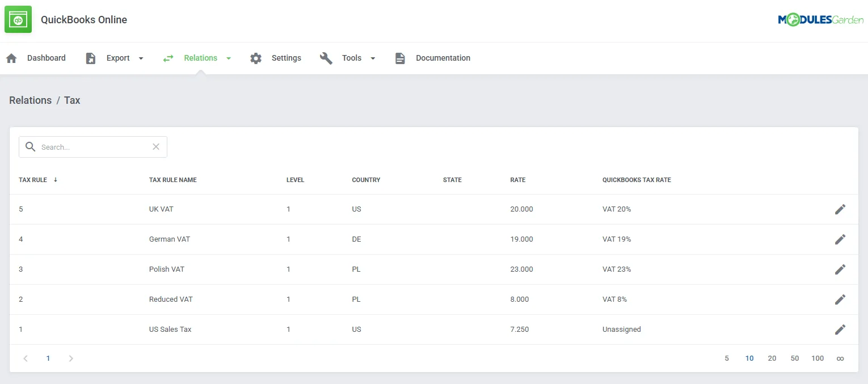This screenshot has height=384, width=868.
Task: Expand the Export dropdown arrow
Action: click(141, 58)
